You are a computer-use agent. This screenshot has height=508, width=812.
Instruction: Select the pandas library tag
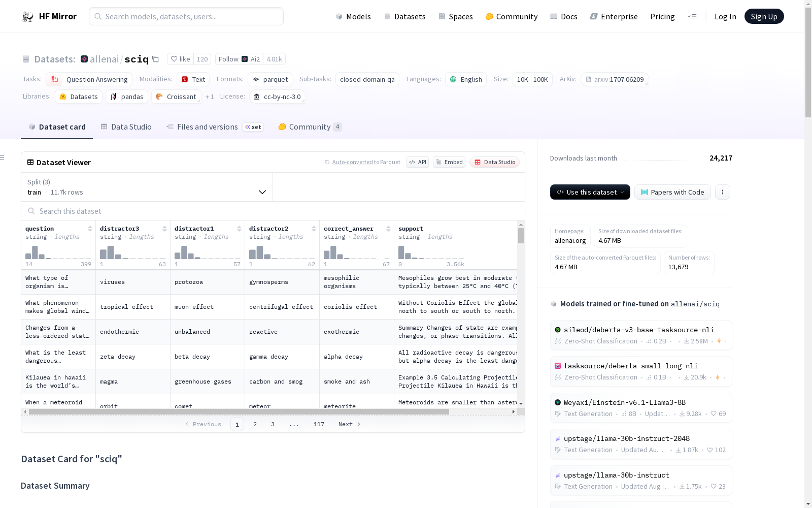tap(127, 97)
